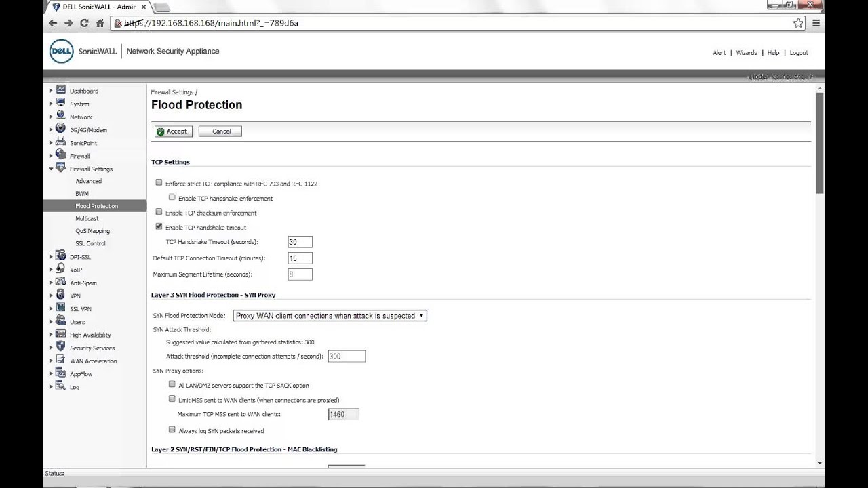Screen dimensions: 868x488
Task: Click the DPI-SSL icon in the sidebar
Action: click(61, 256)
